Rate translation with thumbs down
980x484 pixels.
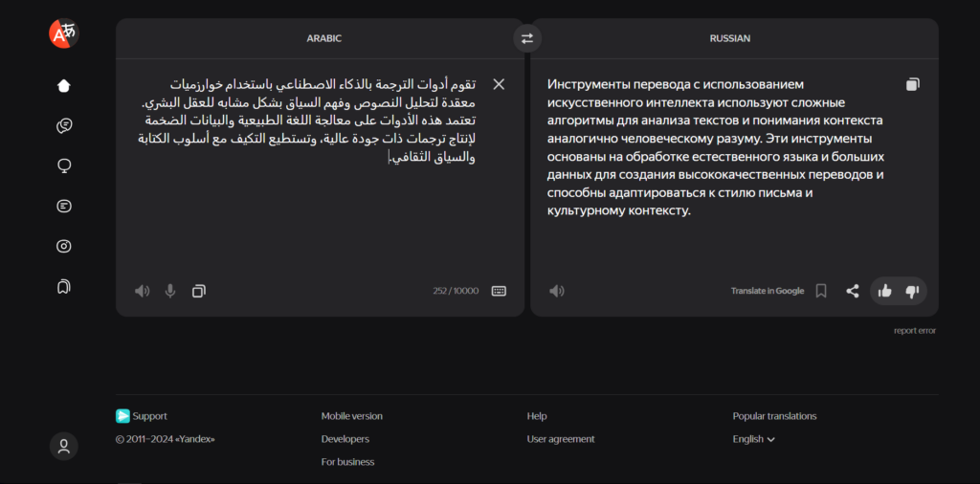[x=912, y=291]
